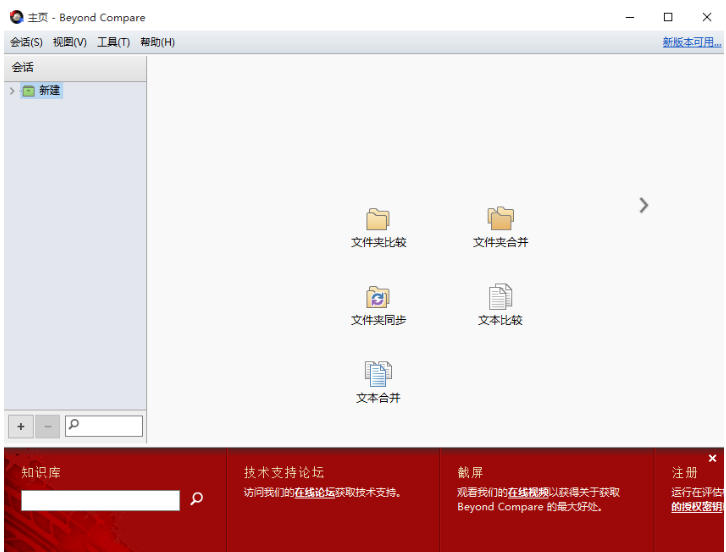Follow the 在线论坛 support forum link
This screenshot has width=726, height=552.
coord(314,493)
